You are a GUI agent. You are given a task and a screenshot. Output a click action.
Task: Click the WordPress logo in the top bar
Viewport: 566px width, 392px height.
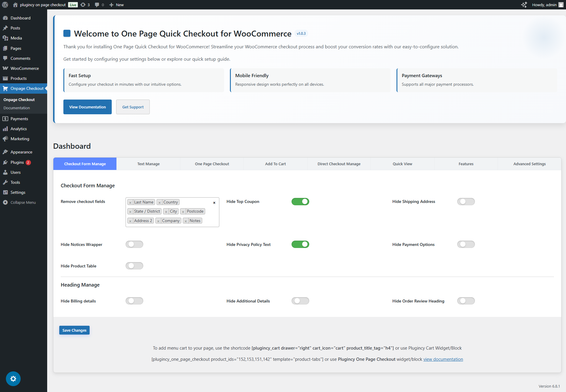(x=5, y=5)
